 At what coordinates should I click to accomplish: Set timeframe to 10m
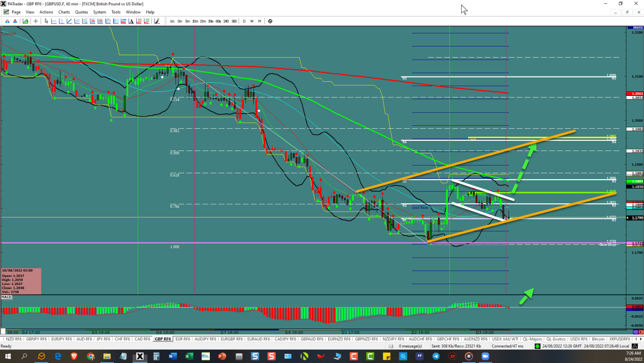pyautogui.click(x=195, y=21)
